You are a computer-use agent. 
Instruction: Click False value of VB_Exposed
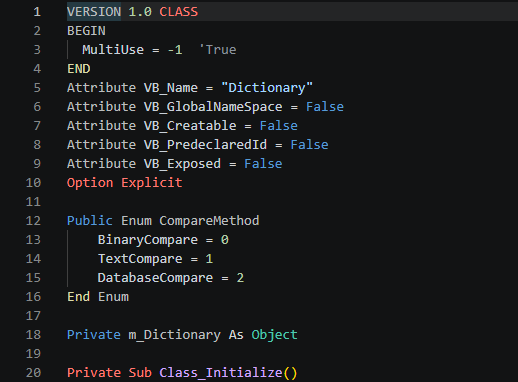(x=263, y=164)
